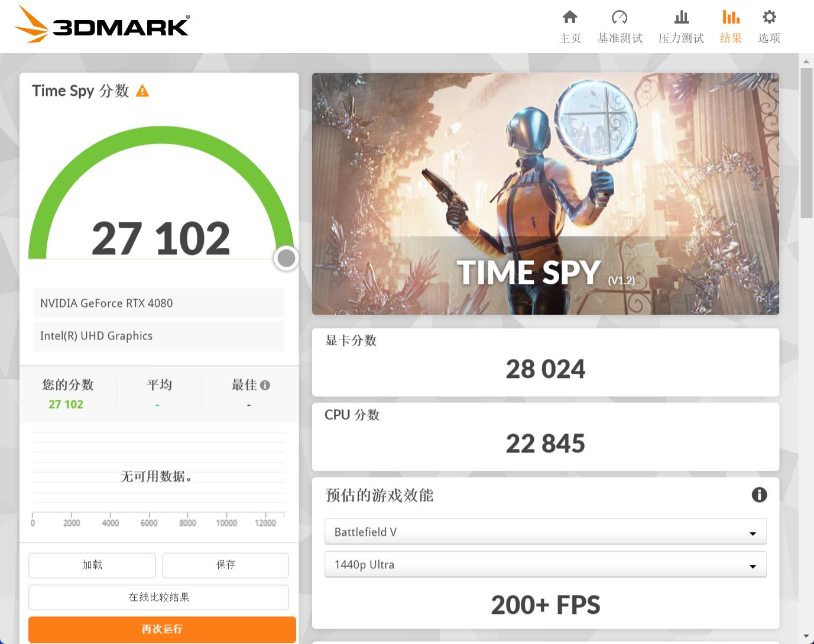
Task: Click the info icon next to 最佳
Action: (x=265, y=384)
